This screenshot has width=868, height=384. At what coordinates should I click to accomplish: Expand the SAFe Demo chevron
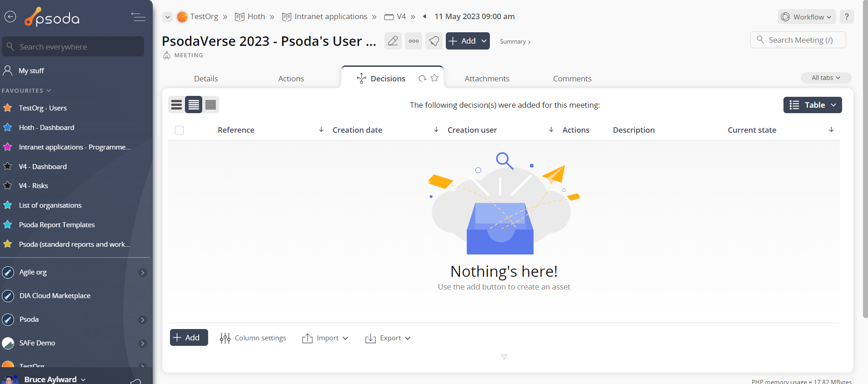[143, 344]
